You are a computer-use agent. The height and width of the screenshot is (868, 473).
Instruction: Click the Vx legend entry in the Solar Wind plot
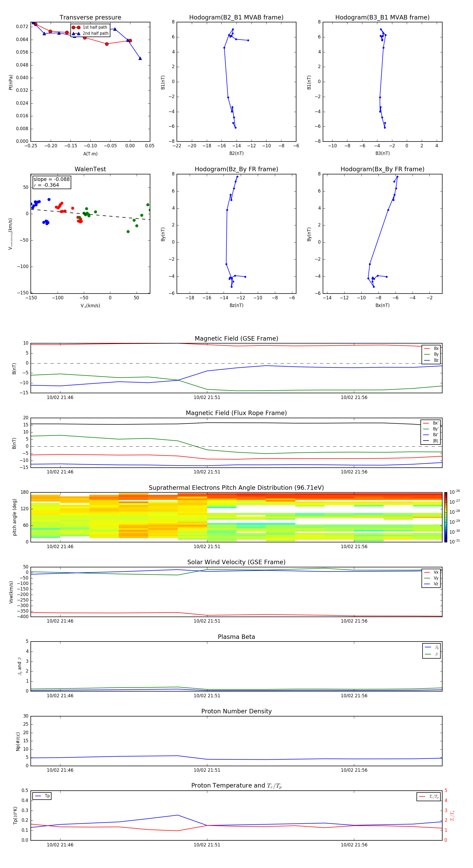pyautogui.click(x=431, y=572)
